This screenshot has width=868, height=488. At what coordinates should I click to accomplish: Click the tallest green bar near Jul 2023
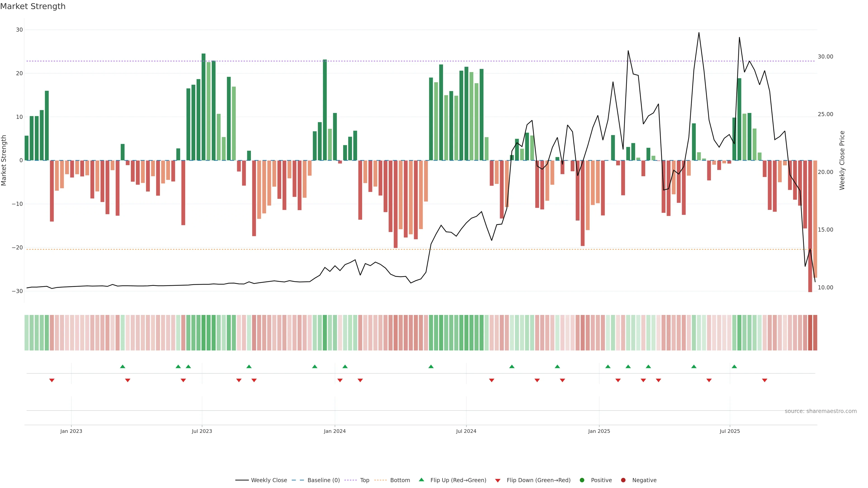pos(203,107)
